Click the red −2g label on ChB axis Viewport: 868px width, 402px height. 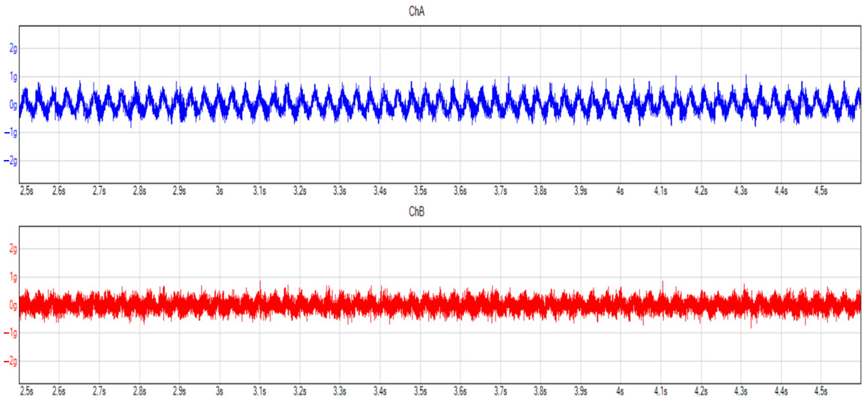coord(10,362)
